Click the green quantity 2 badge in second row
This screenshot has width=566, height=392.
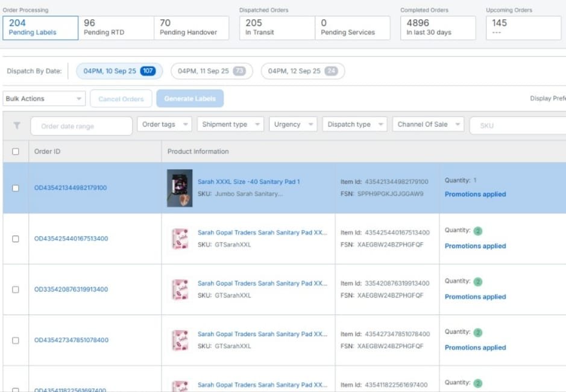[x=478, y=231]
